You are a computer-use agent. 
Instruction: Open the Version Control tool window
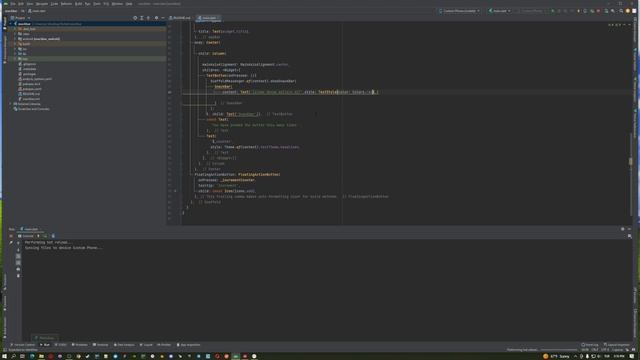point(22,345)
